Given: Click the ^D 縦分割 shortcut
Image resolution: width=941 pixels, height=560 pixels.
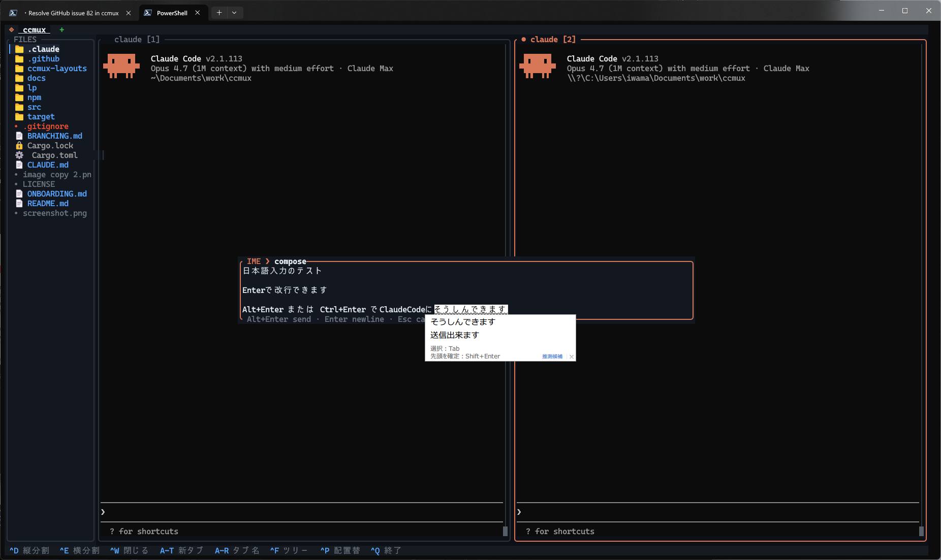Looking at the screenshot, I should 29,551.
